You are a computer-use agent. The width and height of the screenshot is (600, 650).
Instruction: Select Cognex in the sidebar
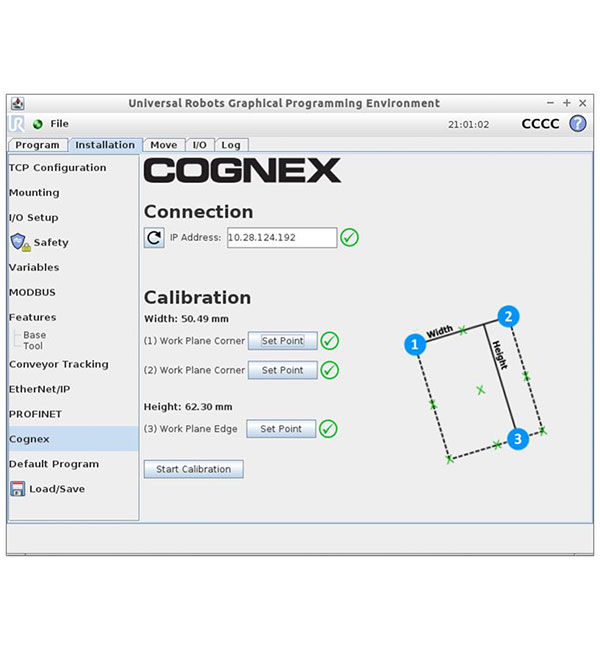point(73,439)
